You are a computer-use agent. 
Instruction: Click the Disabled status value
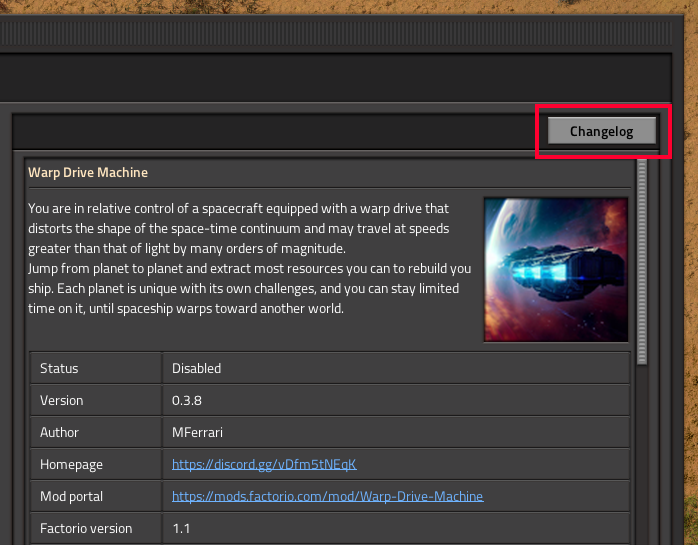point(196,368)
